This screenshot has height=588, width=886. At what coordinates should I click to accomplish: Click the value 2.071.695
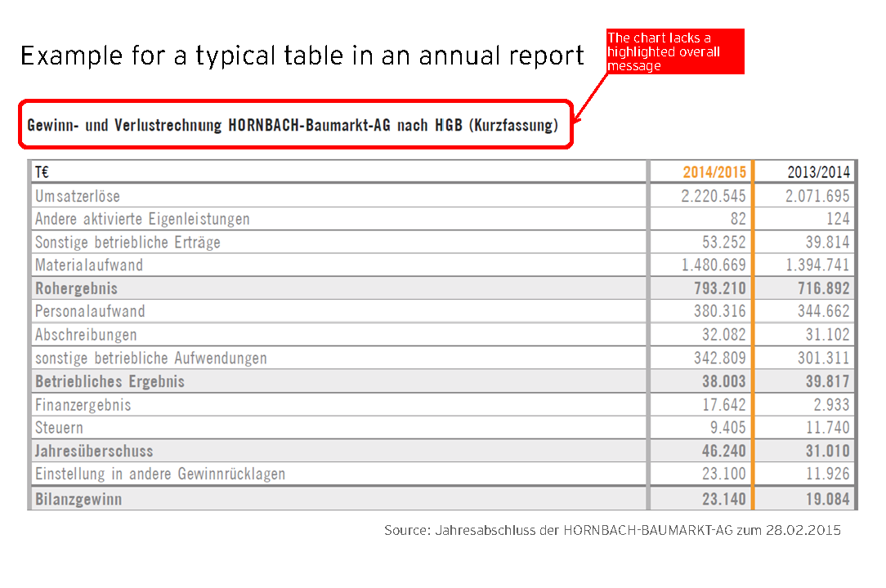point(817,196)
